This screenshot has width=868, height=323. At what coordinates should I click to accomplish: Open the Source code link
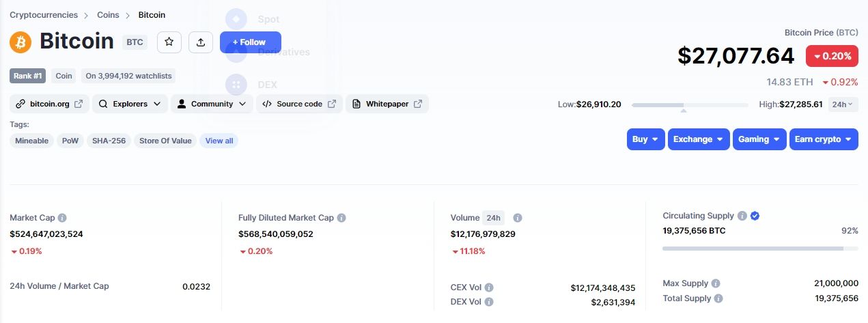[300, 104]
